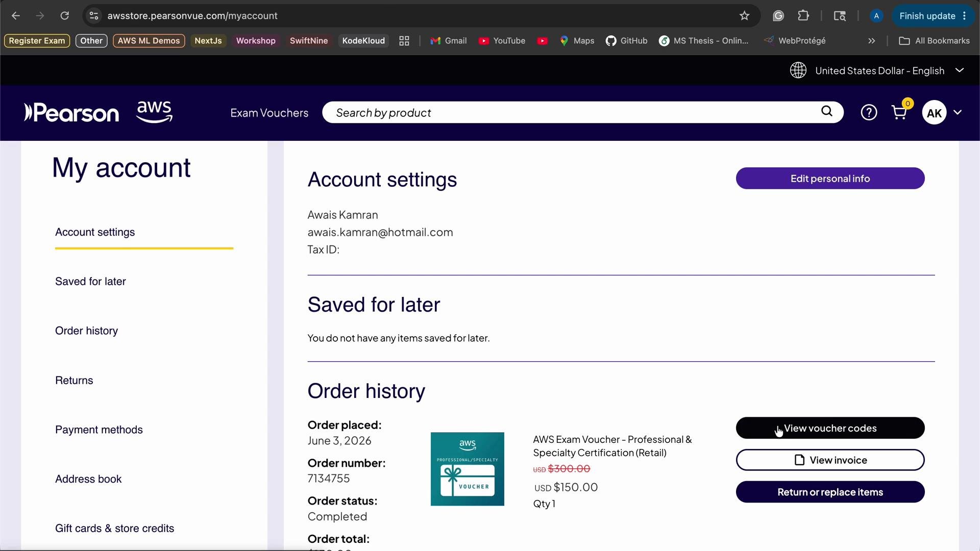Open the Workshop bookmark folder

tap(256, 41)
